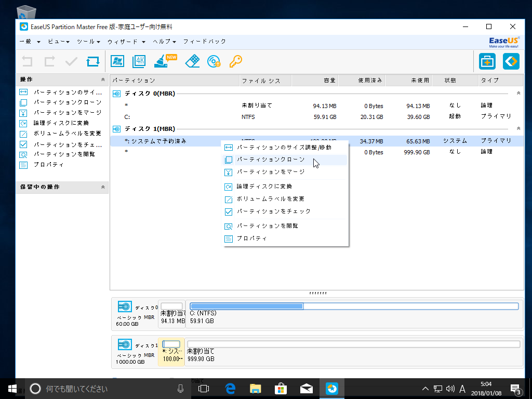Open the WinPE bootable disc creator icon
532x399 pixels.
pyautogui.click(x=214, y=61)
